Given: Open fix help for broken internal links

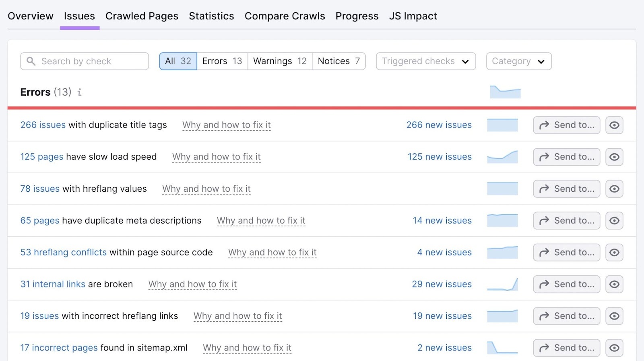Looking at the screenshot, I should (x=193, y=284).
